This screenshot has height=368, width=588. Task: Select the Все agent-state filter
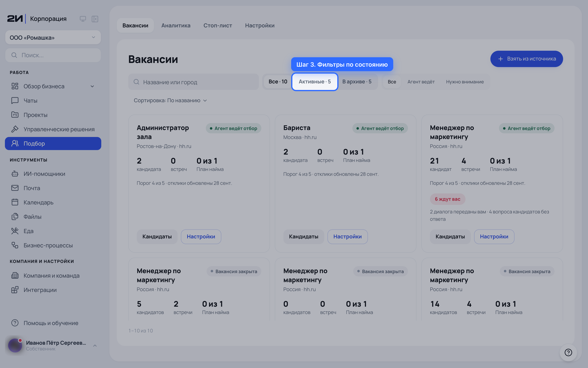[392, 82]
